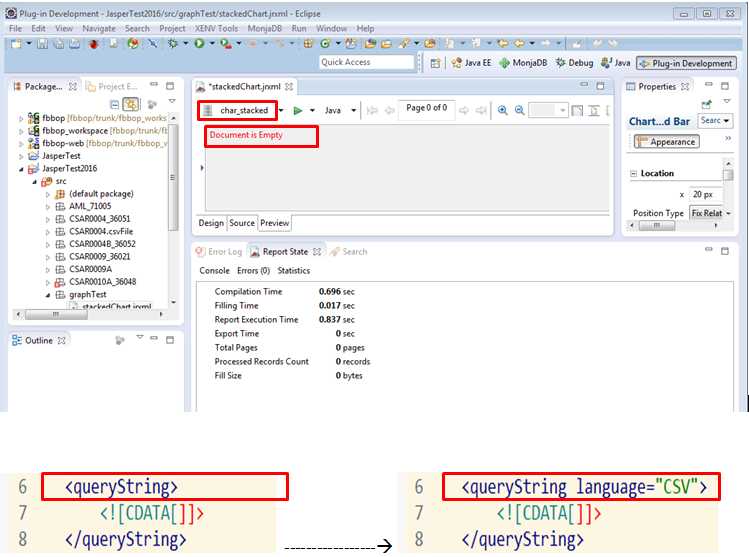Collapse the Location section in Properties
Viewport: 749px width, 557px height.
pyautogui.click(x=633, y=173)
